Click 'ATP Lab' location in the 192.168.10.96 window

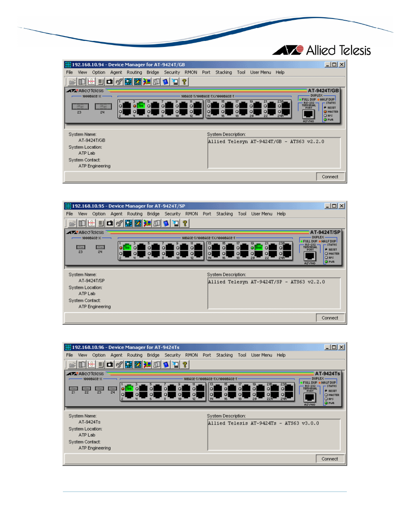[x=87, y=435]
